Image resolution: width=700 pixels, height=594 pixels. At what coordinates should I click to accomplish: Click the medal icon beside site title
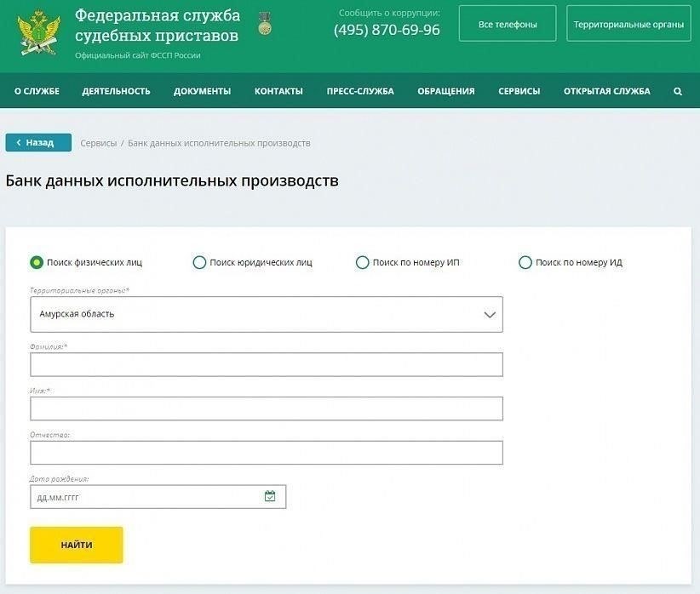pos(265,24)
